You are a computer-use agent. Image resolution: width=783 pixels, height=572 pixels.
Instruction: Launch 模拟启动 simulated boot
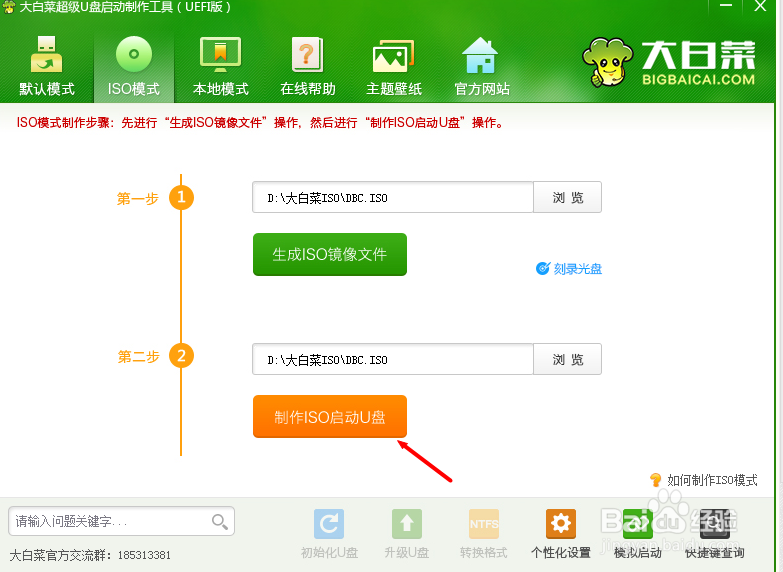pyautogui.click(x=638, y=534)
